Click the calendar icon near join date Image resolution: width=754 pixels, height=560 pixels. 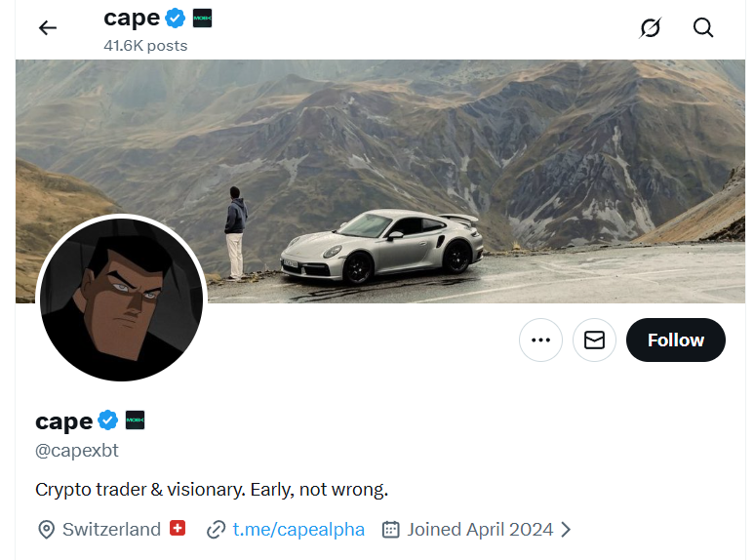coord(391,530)
